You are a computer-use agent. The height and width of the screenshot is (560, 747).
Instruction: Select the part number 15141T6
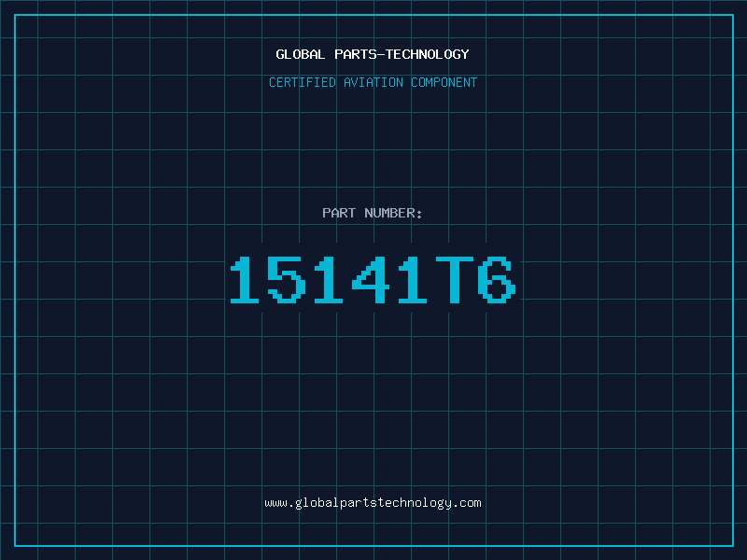373,279
